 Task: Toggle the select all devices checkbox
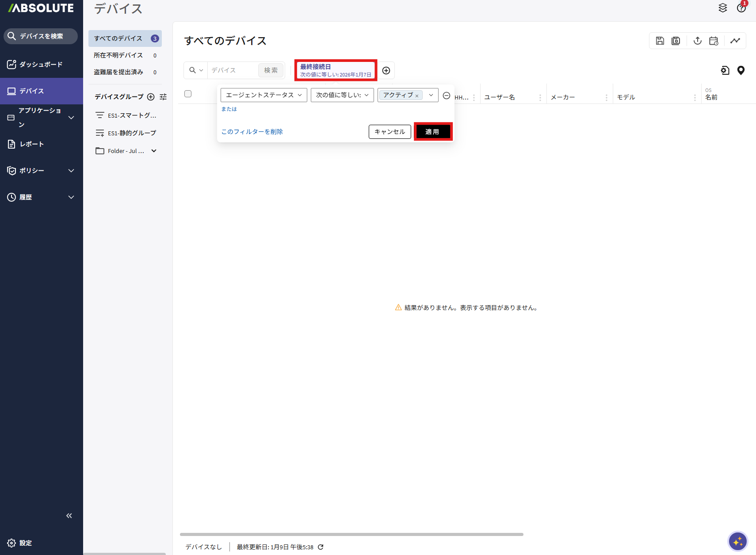click(188, 94)
